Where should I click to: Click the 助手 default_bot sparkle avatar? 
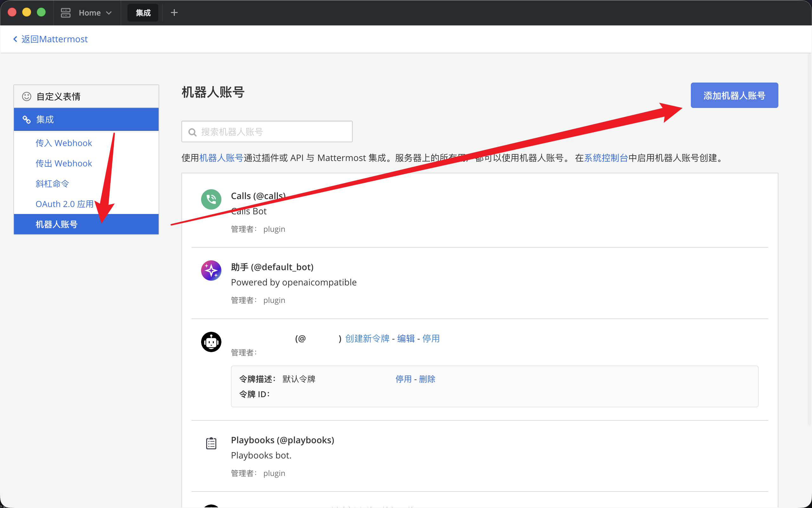[x=211, y=271]
